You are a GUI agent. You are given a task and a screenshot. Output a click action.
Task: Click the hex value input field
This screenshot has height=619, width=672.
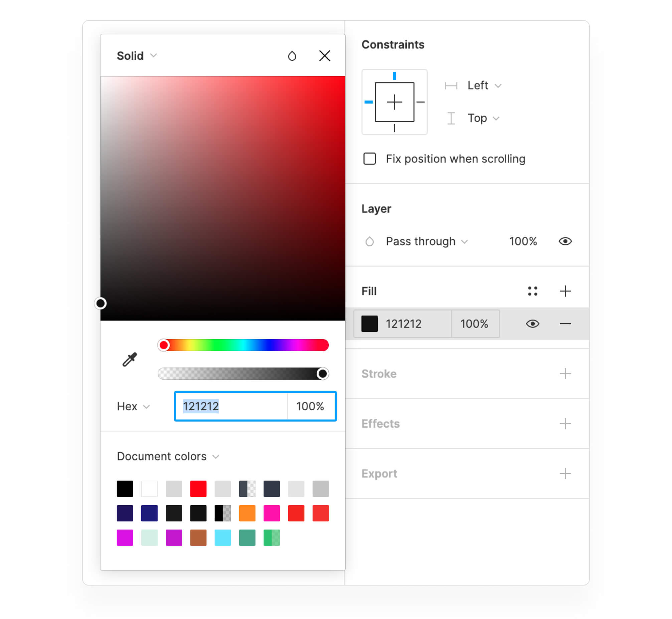click(231, 407)
